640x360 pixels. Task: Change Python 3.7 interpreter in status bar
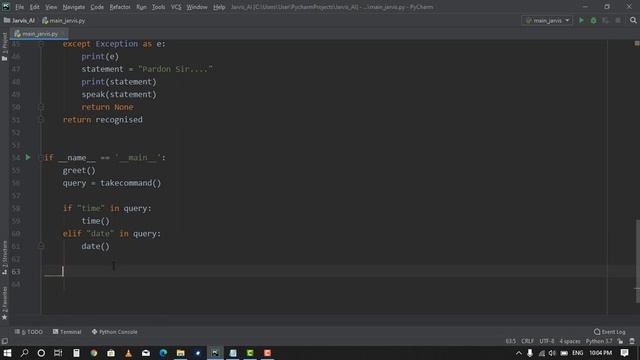click(599, 341)
